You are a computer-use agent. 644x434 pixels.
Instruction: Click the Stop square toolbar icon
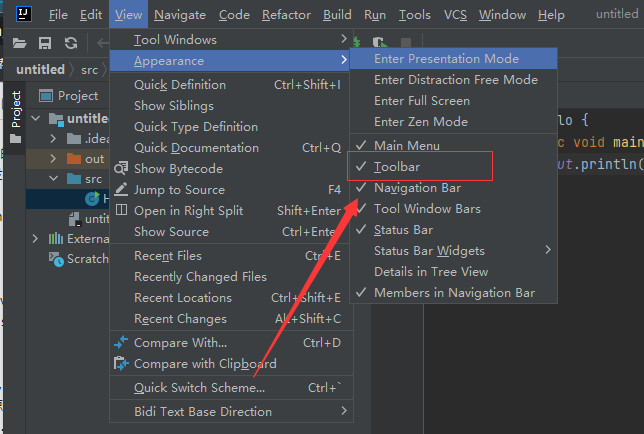click(406, 42)
